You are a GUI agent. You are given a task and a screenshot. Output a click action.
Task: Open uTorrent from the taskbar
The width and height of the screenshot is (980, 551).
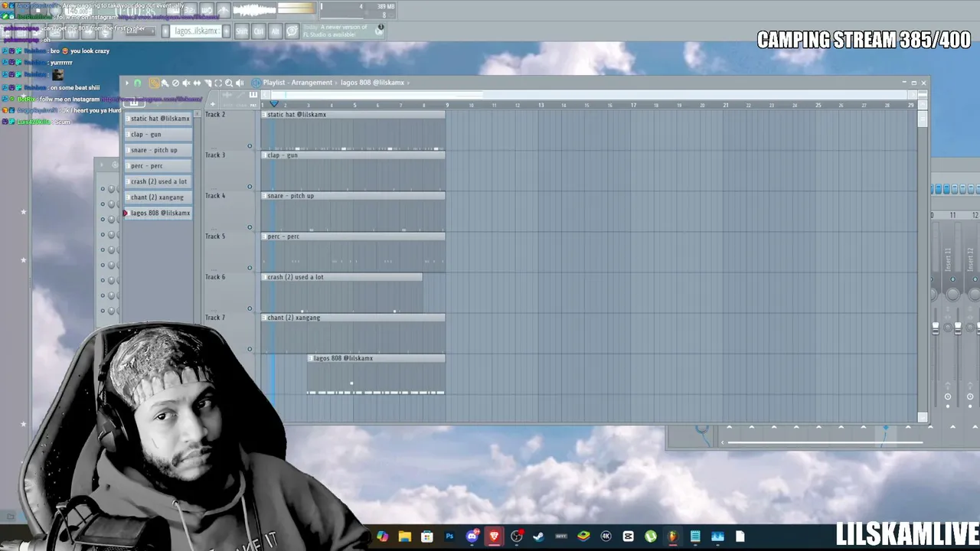(651, 536)
